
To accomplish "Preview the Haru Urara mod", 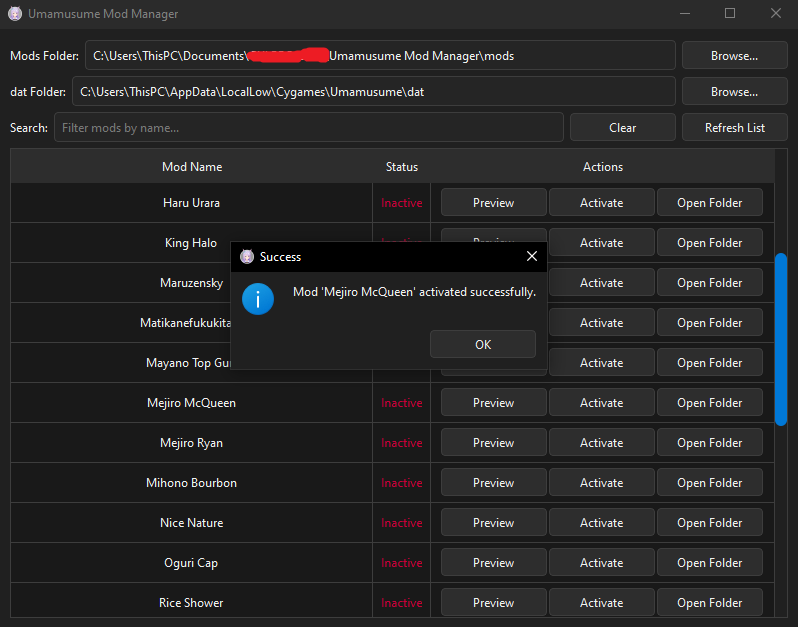I will pyautogui.click(x=494, y=203).
